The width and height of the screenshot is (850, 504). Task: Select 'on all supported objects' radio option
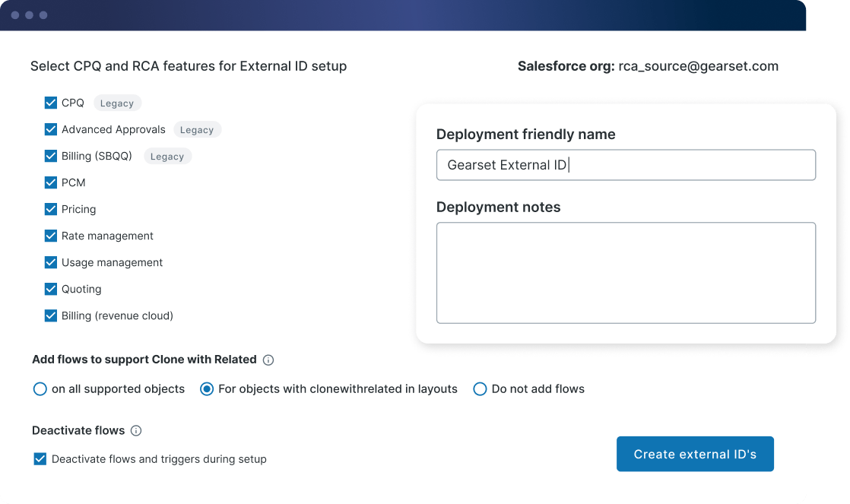click(x=40, y=389)
